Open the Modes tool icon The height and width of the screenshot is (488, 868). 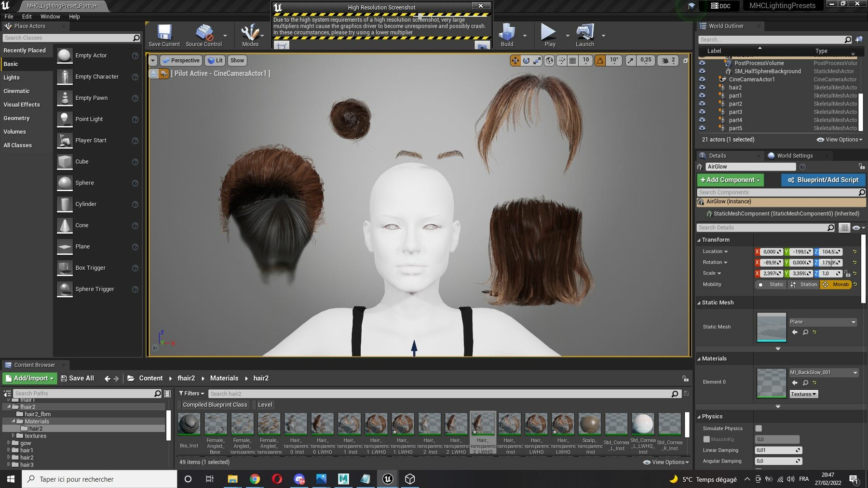tap(250, 32)
